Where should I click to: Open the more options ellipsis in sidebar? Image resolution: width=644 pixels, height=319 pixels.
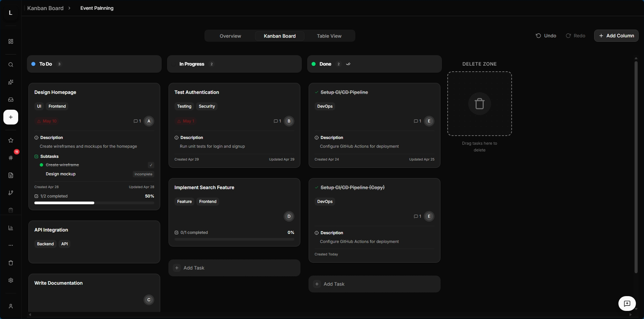[10, 245]
